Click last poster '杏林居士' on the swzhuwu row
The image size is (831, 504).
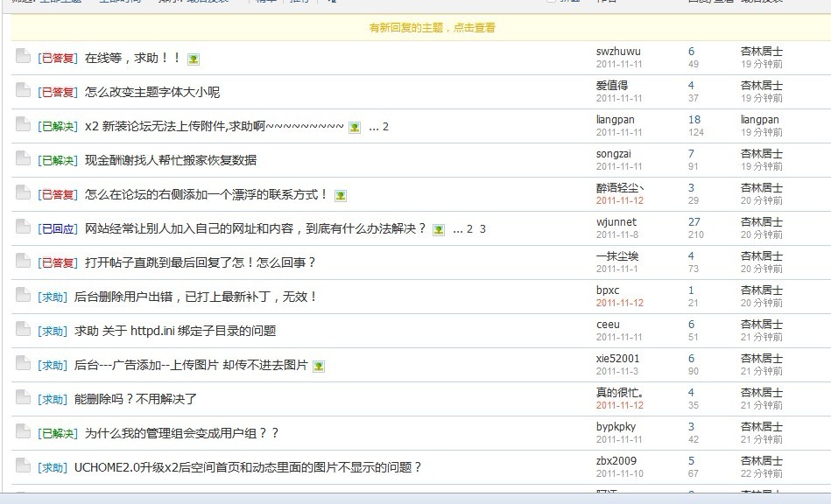click(762, 52)
